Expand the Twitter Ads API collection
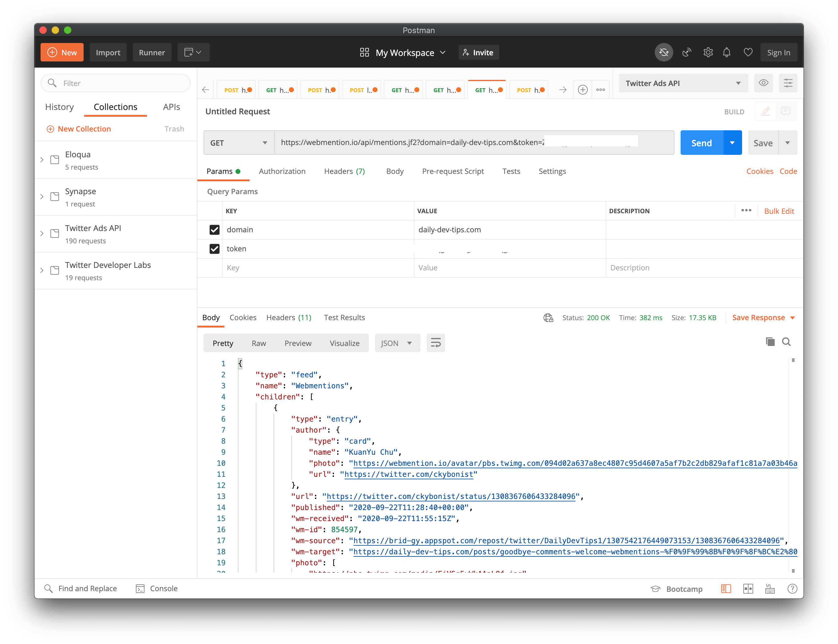838x644 pixels. pos(42,234)
